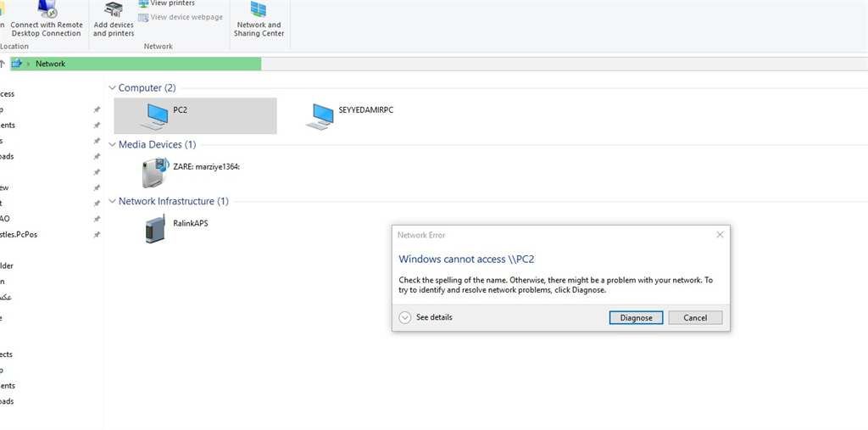Select View printers in ribbon

(166, 3)
